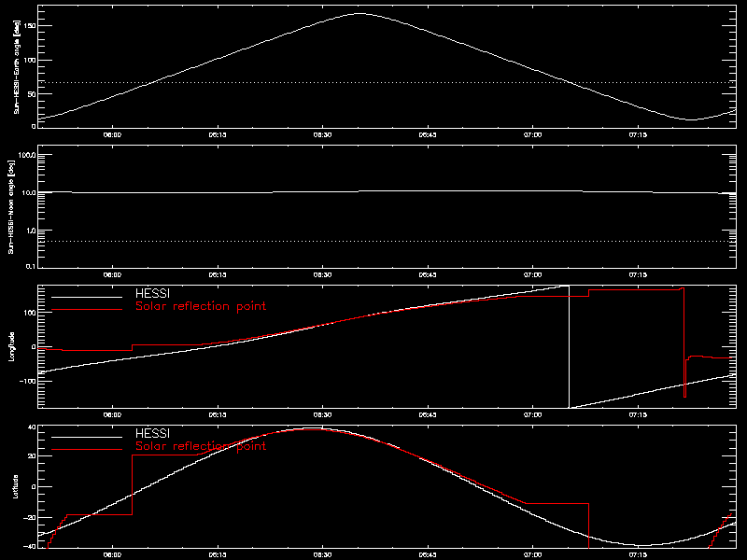Click the Sun-HESSI-Earth angle [deg] axis label
Screen dimensions: 747x560
(x=17, y=66)
